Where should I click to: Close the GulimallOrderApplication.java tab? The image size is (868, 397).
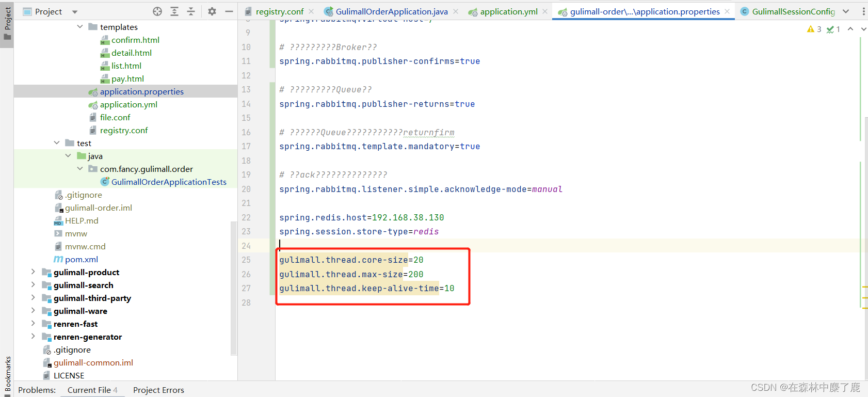point(455,11)
